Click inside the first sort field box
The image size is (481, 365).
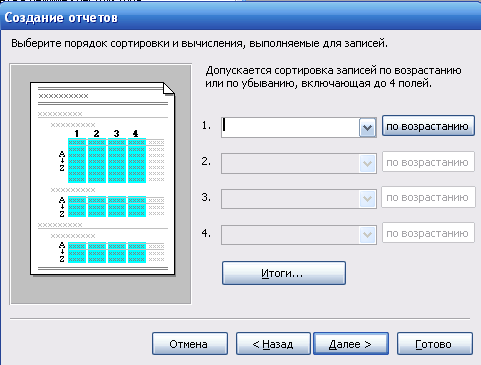click(x=290, y=127)
